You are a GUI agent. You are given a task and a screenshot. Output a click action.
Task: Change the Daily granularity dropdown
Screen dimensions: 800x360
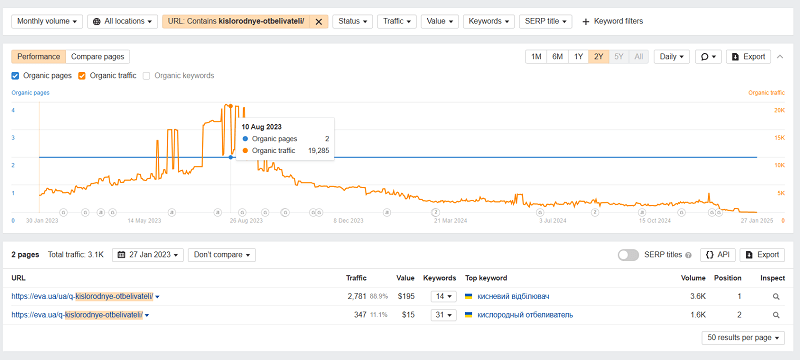(x=672, y=57)
